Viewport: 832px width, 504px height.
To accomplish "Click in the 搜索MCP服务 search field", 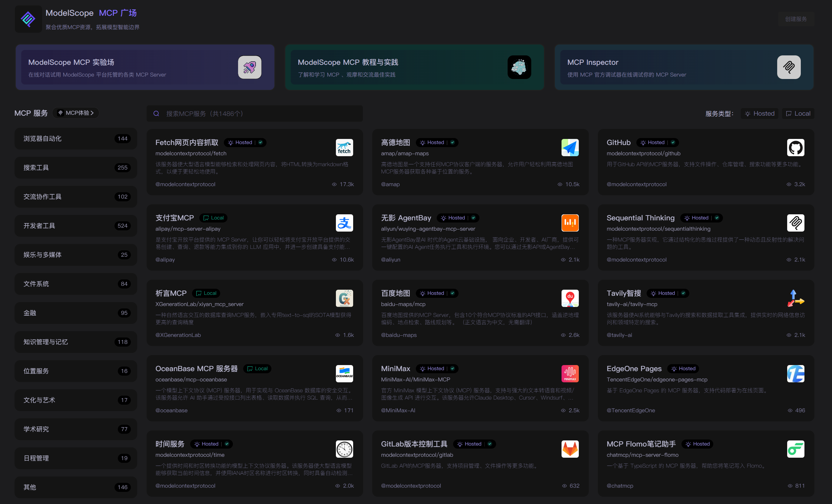I will point(255,114).
